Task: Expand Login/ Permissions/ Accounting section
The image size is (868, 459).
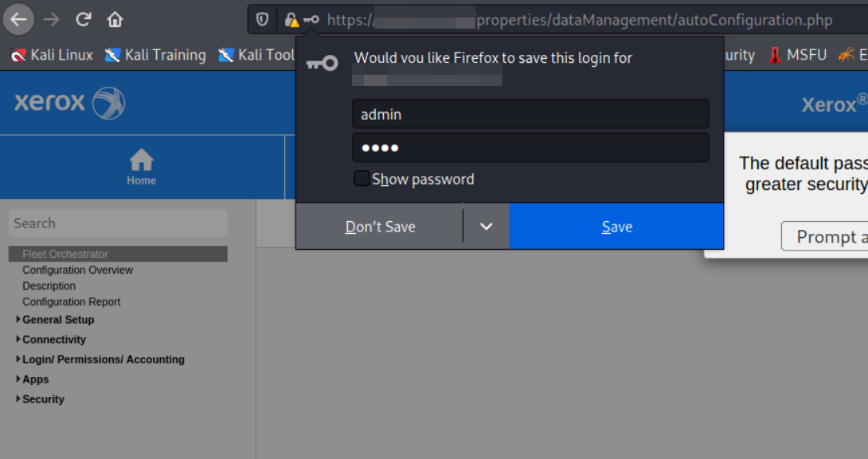Action: pyautogui.click(x=100, y=360)
